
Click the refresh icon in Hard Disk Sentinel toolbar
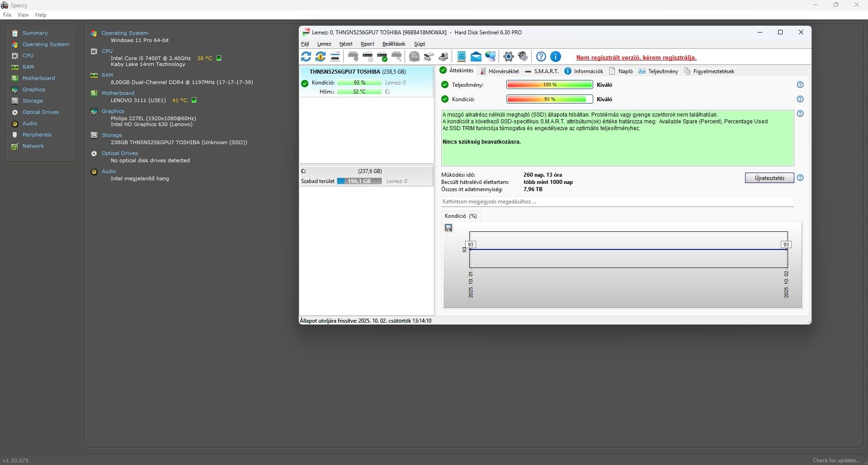(x=306, y=56)
